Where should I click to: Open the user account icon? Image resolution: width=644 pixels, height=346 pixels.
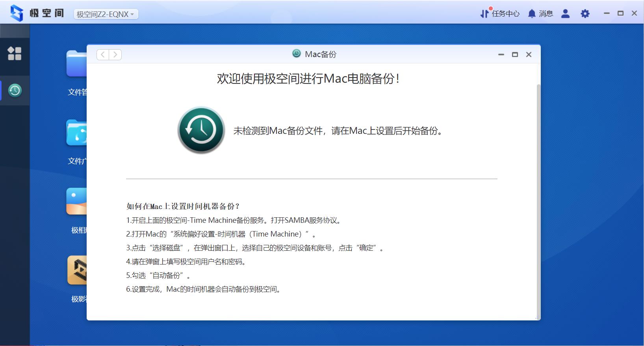point(565,14)
